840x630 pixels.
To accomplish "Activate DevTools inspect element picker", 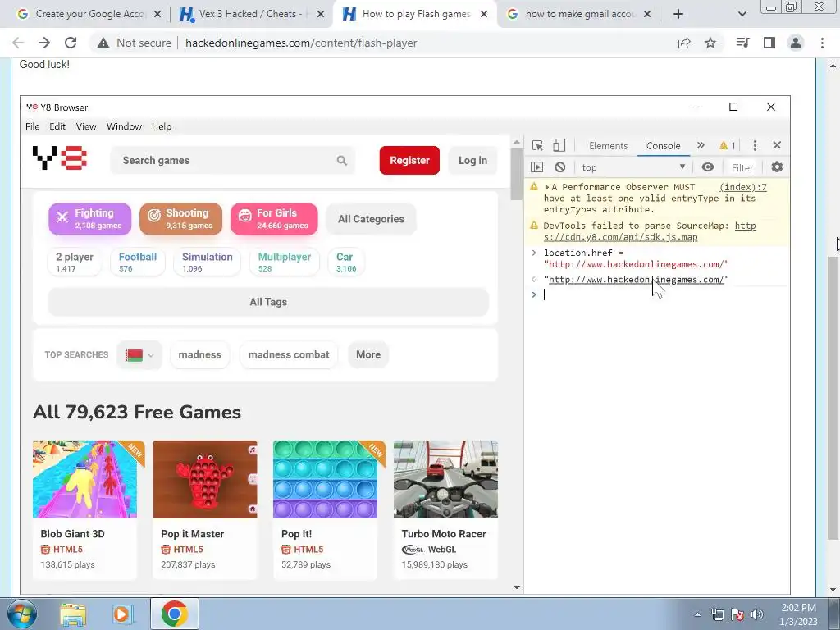I will (x=537, y=146).
